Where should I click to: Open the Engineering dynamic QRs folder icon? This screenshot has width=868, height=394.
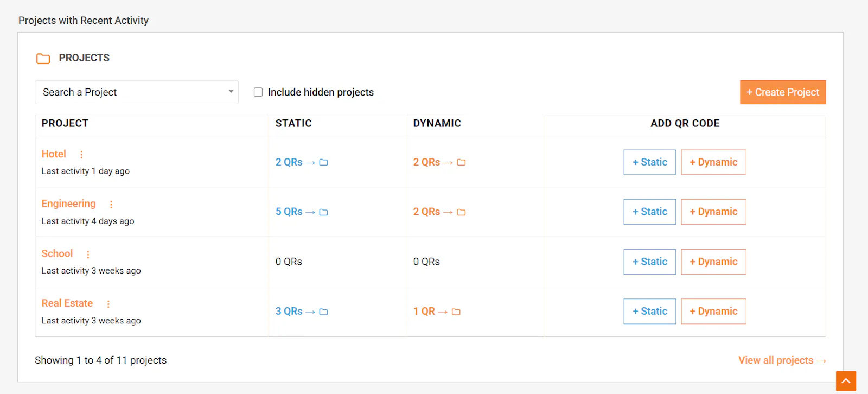[x=462, y=212]
